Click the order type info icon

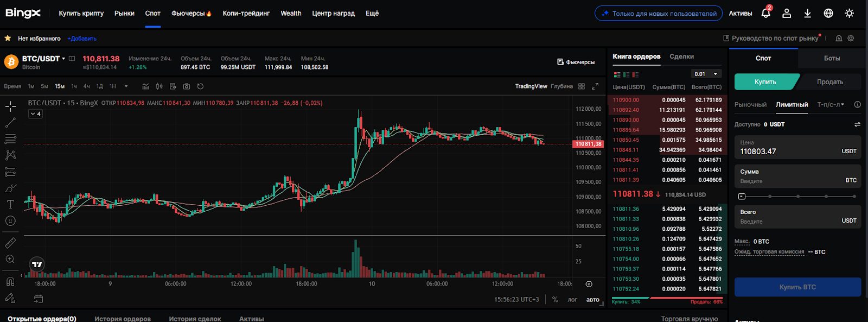click(x=858, y=105)
